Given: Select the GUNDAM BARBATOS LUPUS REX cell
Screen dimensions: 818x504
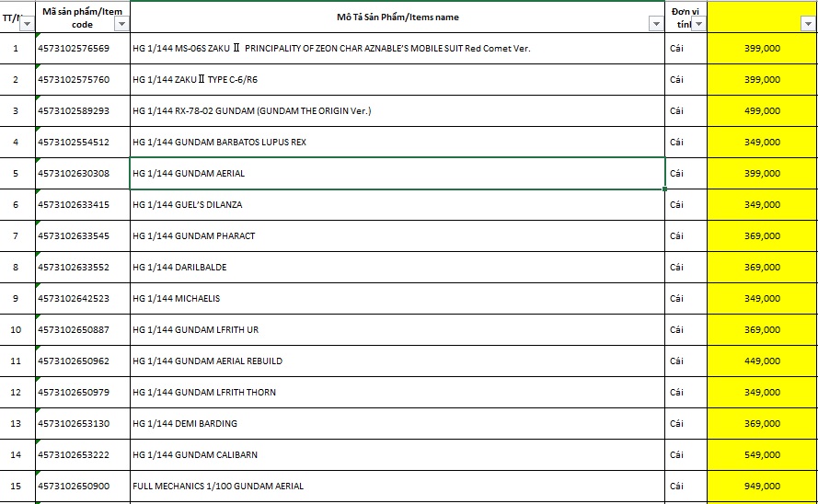Looking at the screenshot, I should click(397, 143).
